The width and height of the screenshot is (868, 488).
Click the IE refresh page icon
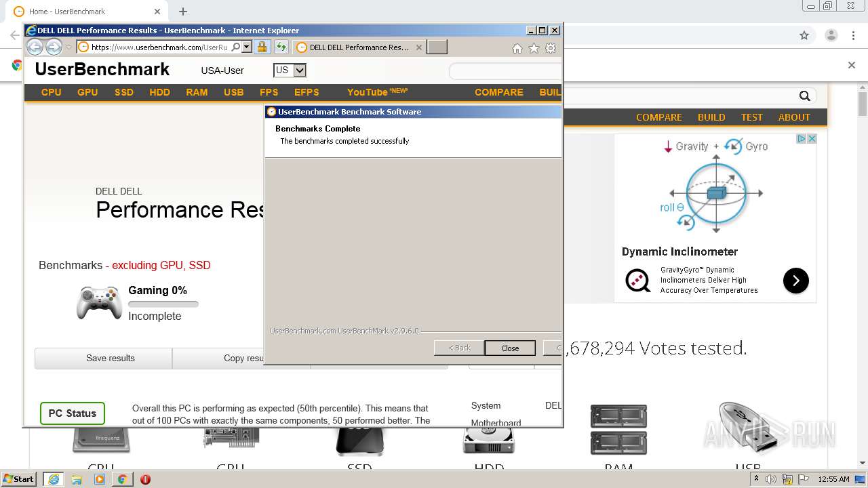click(281, 47)
